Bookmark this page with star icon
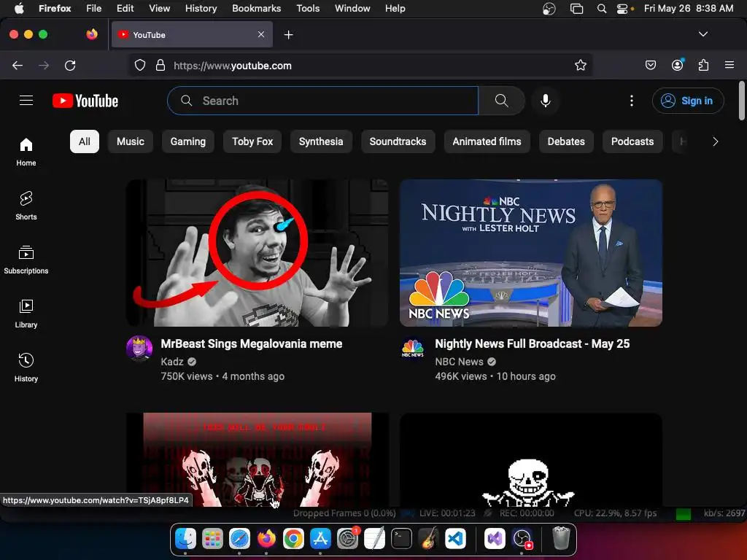747x560 pixels. (580, 65)
